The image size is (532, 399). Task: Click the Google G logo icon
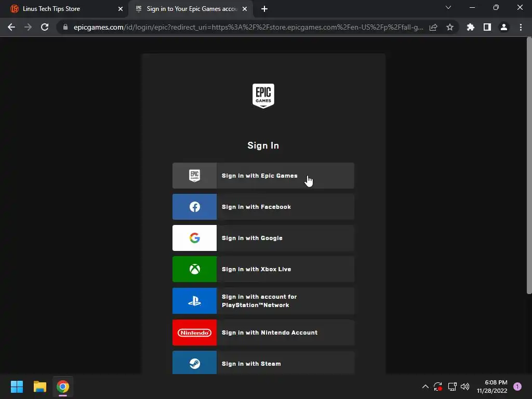pos(194,238)
